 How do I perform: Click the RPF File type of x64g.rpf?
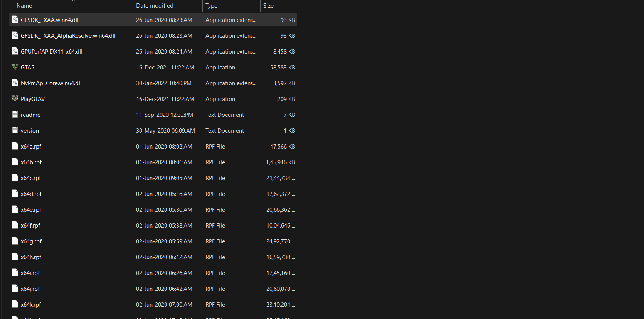(215, 241)
